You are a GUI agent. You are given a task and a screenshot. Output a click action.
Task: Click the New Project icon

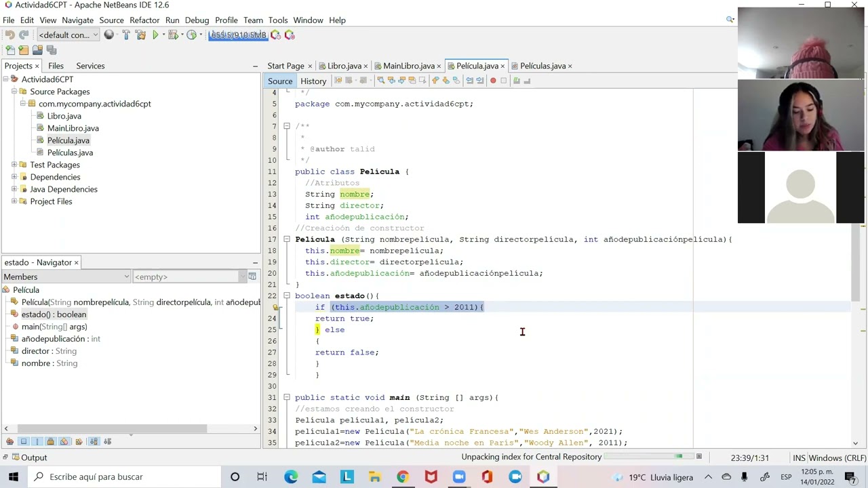tap(24, 50)
